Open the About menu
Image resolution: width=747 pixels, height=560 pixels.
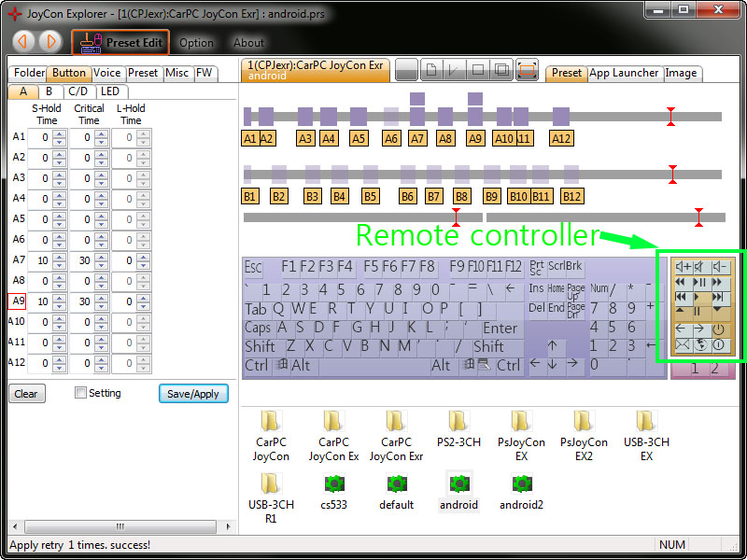pos(248,43)
